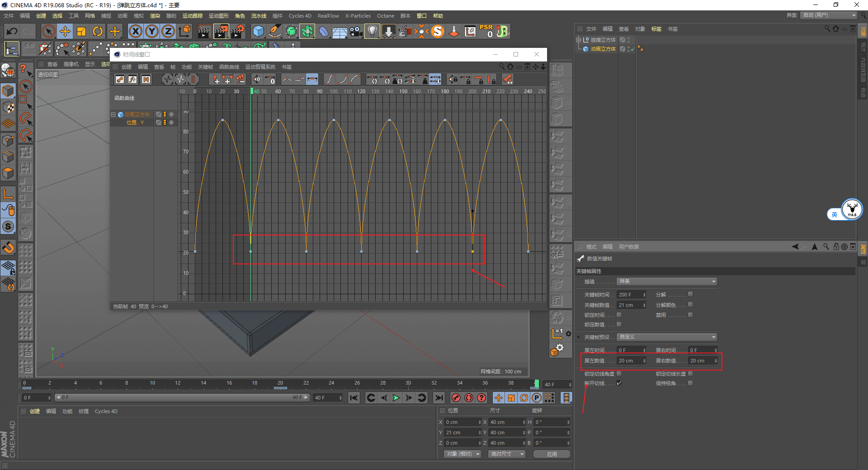Click the Record active objects button
The image size is (868, 470).
(456, 398)
